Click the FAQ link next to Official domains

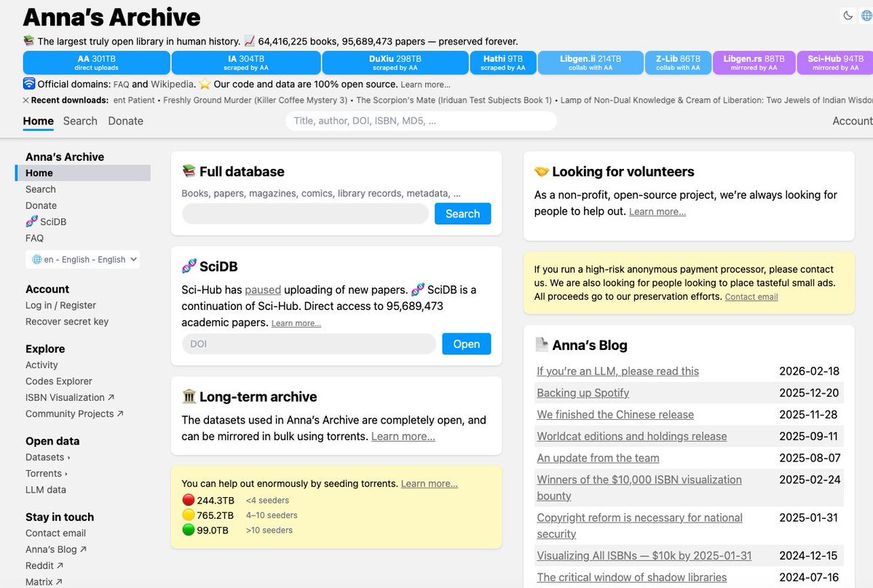pos(121,84)
